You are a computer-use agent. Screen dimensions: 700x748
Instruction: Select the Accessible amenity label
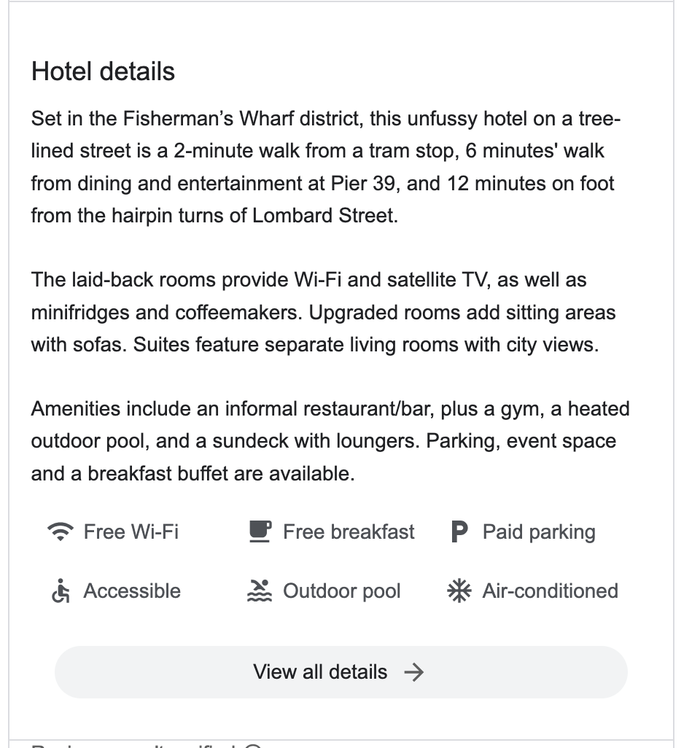pos(132,591)
